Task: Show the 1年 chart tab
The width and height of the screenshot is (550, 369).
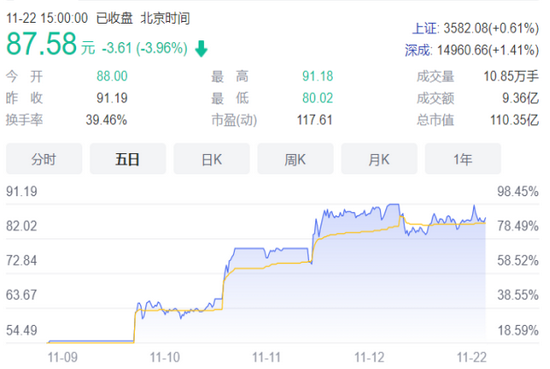Action: (463, 159)
